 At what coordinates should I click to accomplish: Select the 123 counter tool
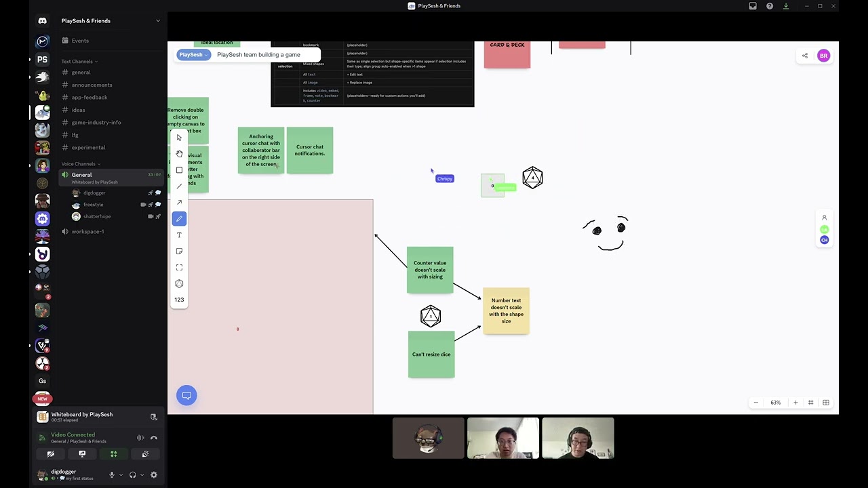pyautogui.click(x=179, y=300)
